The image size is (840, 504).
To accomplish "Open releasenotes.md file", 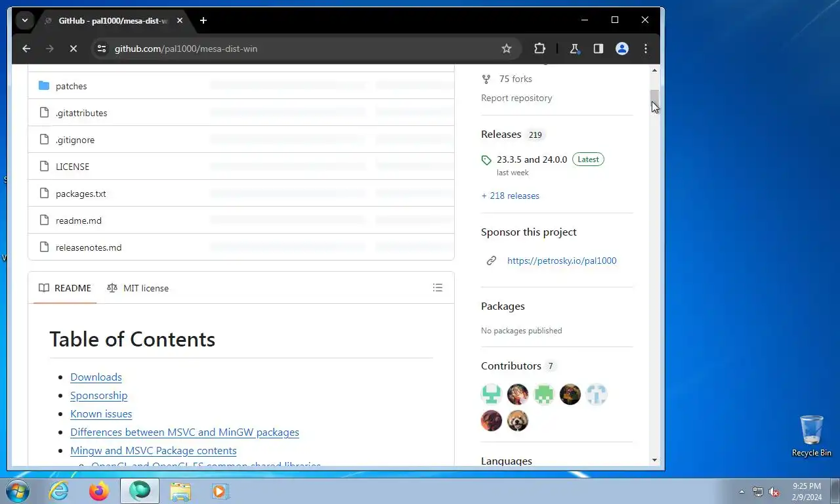I will point(89,247).
